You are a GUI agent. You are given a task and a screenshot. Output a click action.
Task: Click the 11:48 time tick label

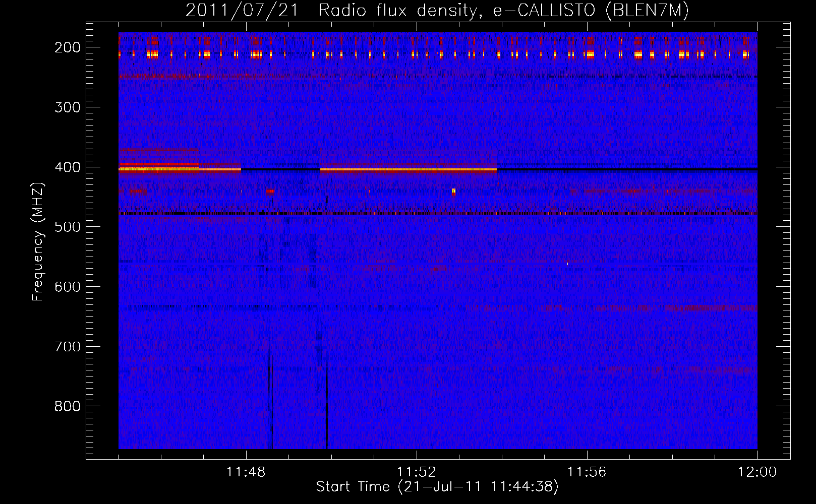coord(246,472)
